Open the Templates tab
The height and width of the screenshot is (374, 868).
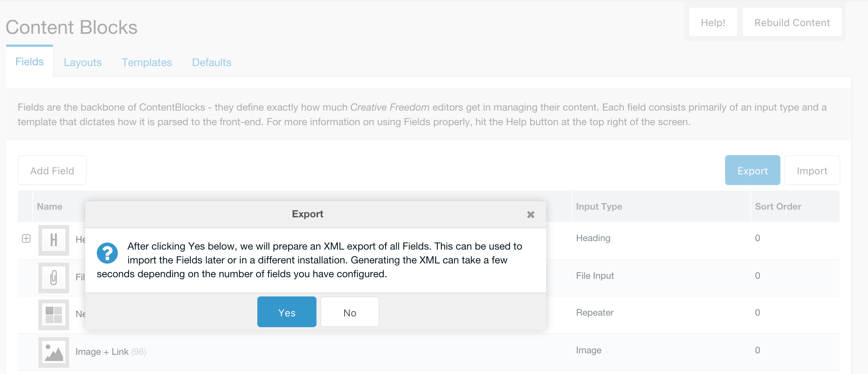(x=147, y=63)
